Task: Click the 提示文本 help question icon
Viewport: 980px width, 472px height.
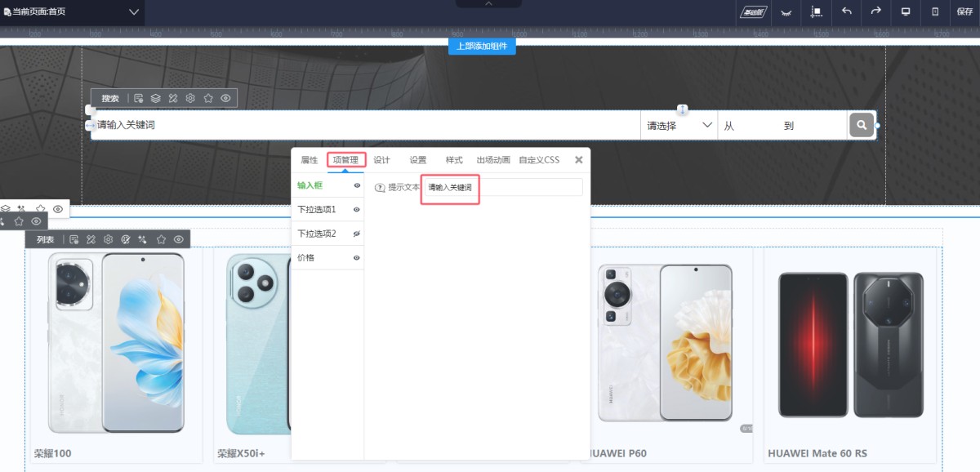Action: coord(379,188)
